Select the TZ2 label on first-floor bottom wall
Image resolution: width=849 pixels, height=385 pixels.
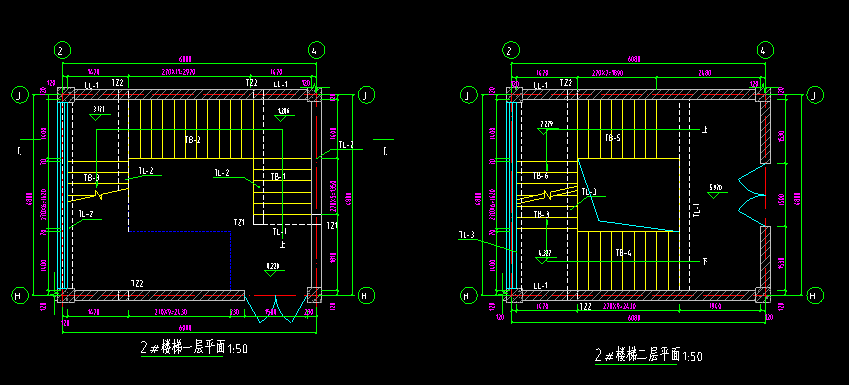pos(137,284)
